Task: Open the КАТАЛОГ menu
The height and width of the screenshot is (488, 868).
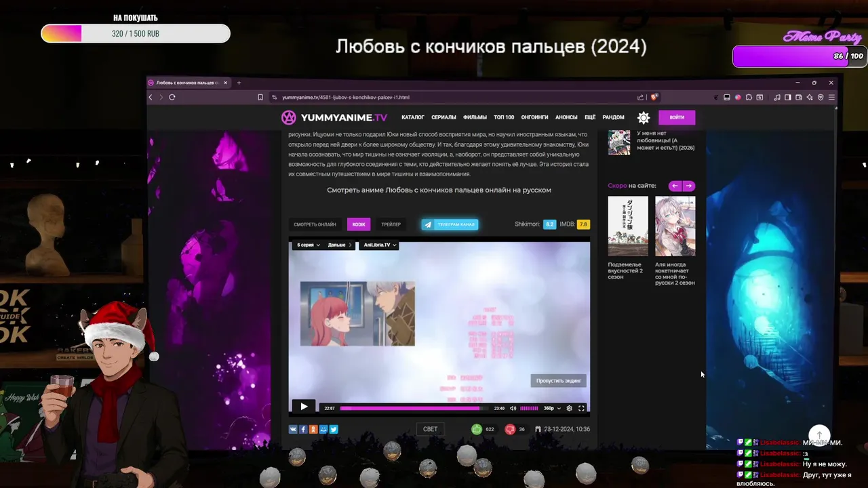Action: [x=412, y=117]
